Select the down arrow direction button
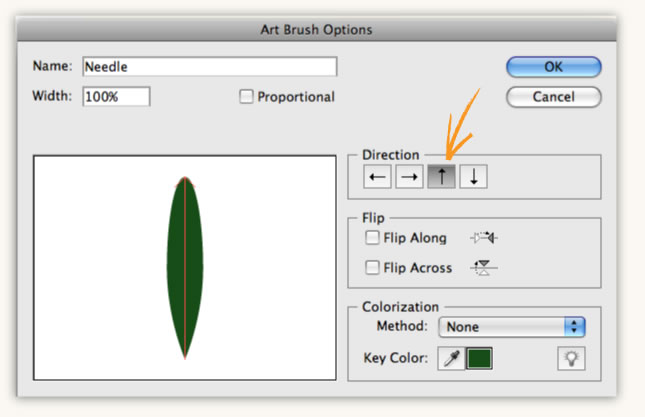This screenshot has height=417, width=645. coord(473,177)
